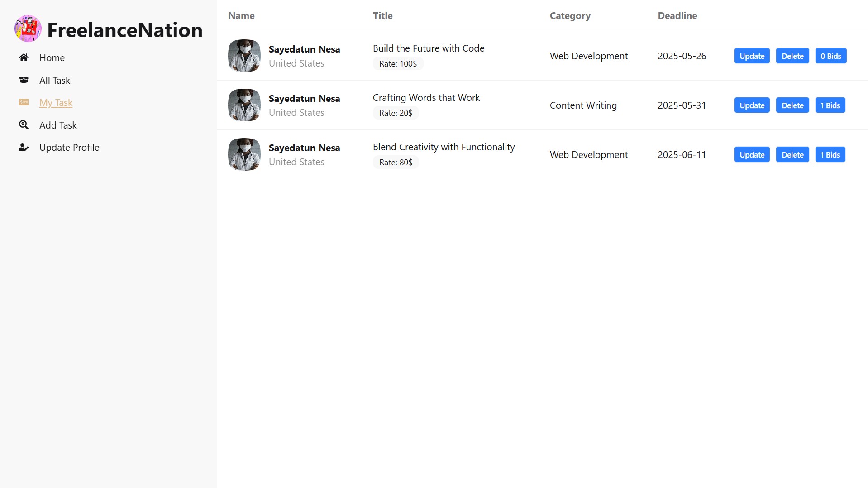Click the FreelanceNation site title
Viewport: 868px width, 488px height.
[x=125, y=30]
